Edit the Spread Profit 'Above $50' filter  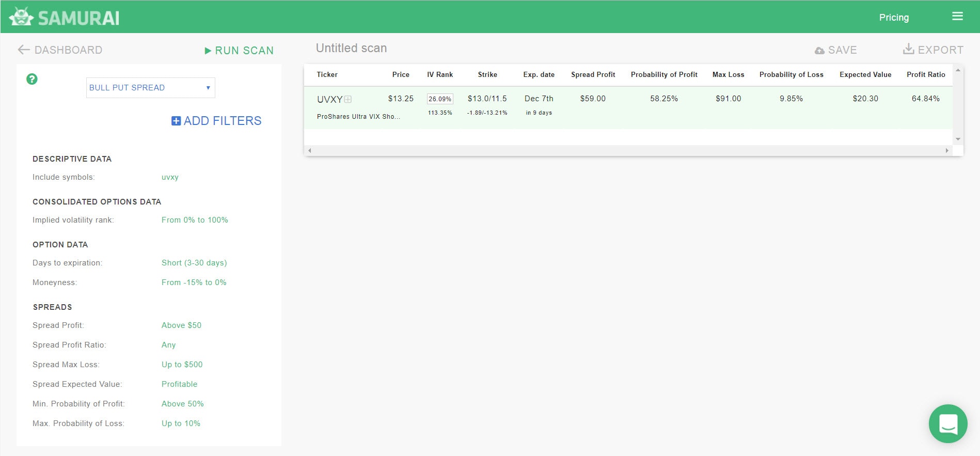point(181,325)
